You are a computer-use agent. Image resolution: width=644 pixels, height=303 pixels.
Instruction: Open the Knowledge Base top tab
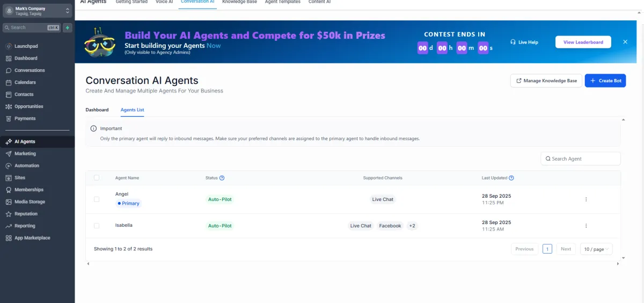(239, 2)
